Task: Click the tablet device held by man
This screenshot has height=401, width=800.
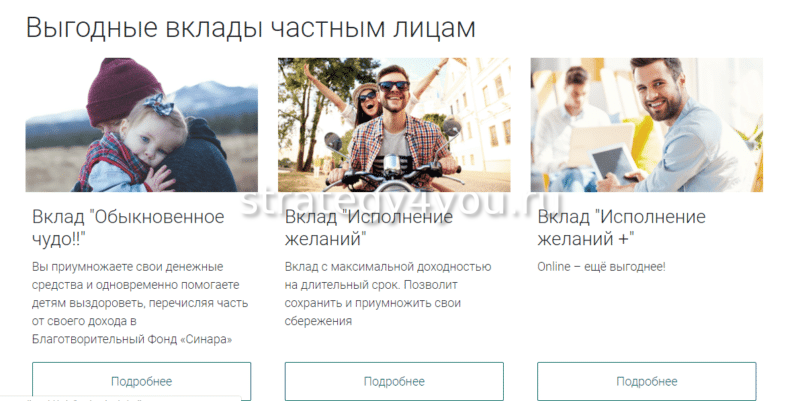Action: click(x=614, y=163)
